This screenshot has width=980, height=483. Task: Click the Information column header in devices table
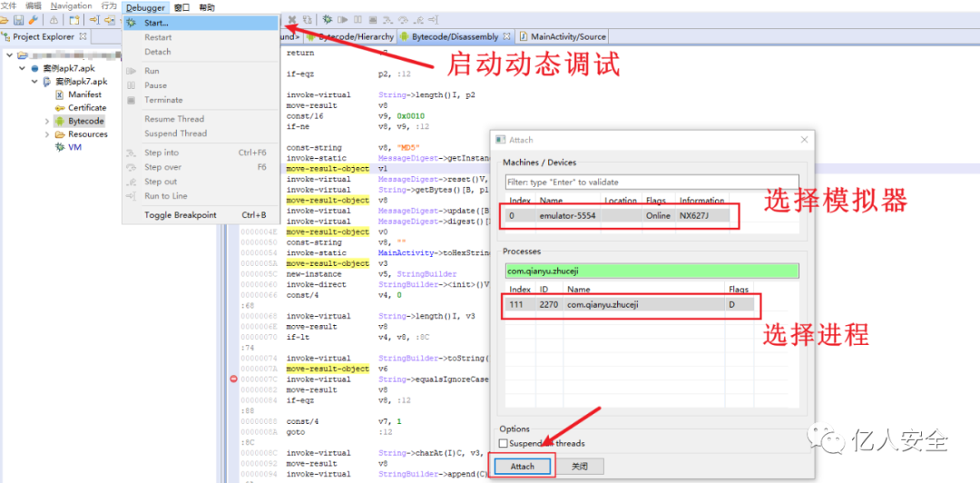tap(701, 201)
